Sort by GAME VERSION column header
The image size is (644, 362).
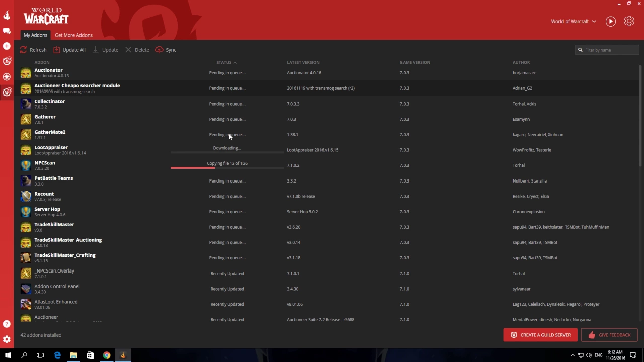point(415,62)
